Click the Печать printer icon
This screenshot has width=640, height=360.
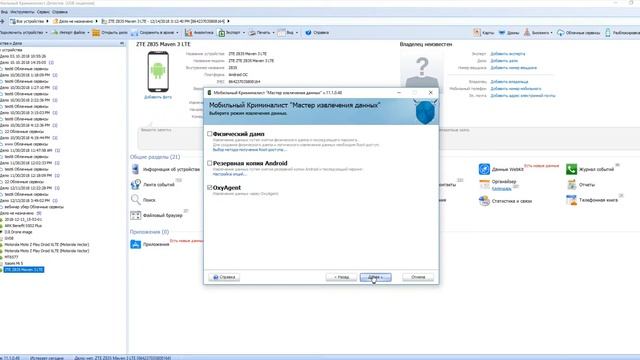coord(252,33)
